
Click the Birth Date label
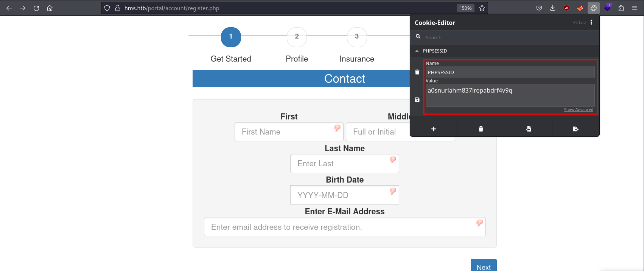(345, 180)
